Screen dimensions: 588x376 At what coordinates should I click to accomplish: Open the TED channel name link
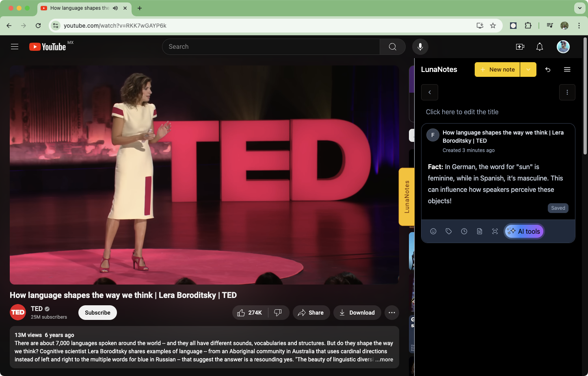pos(37,309)
